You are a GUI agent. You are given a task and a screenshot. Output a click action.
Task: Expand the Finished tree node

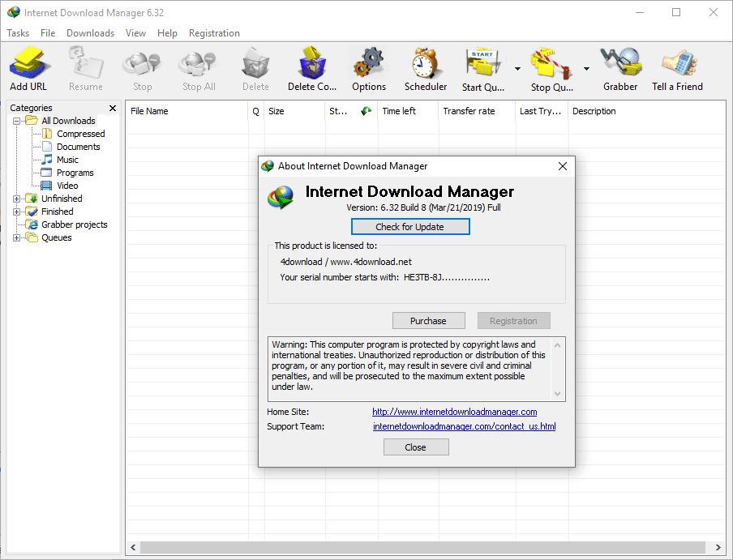[x=16, y=212]
